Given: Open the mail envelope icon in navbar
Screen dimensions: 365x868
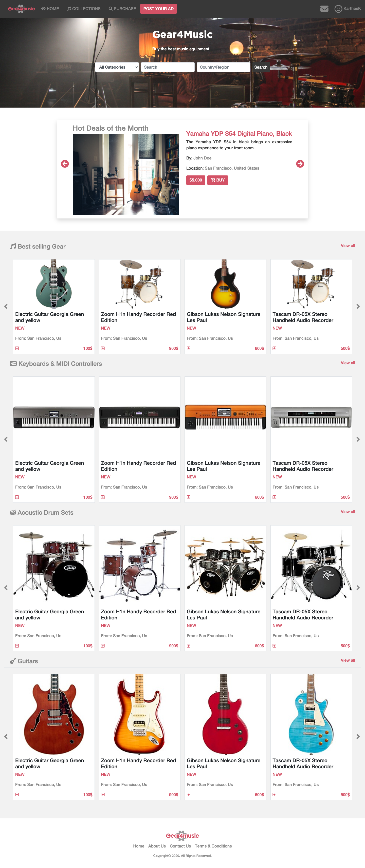Looking at the screenshot, I should tap(324, 8).
